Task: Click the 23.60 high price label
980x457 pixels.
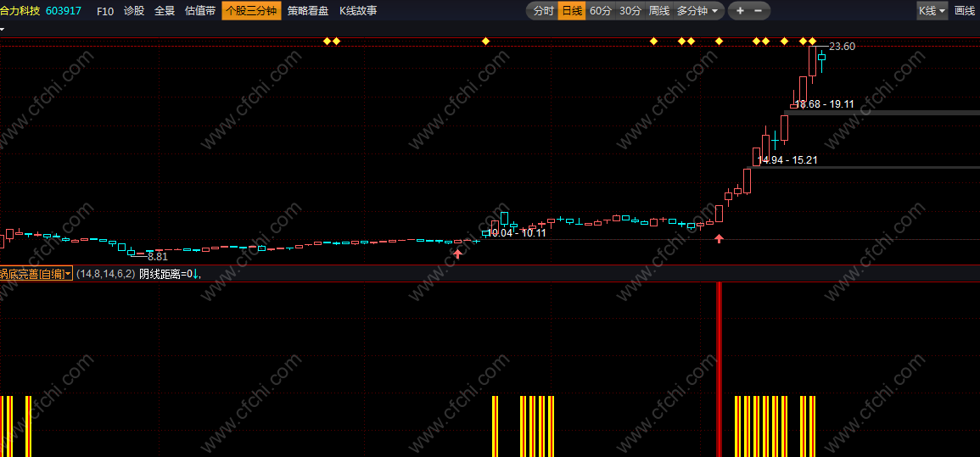Action: (x=842, y=46)
